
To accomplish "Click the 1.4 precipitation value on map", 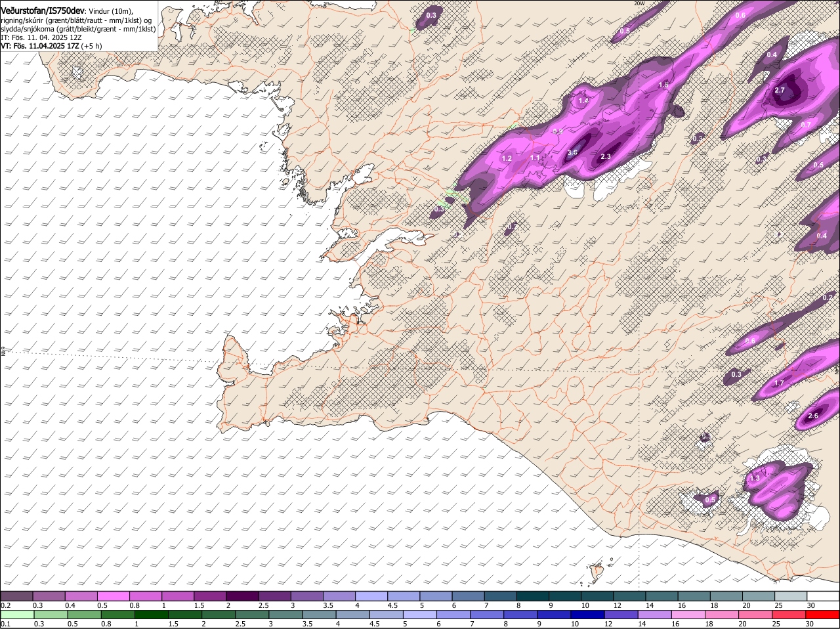I will click(583, 101).
